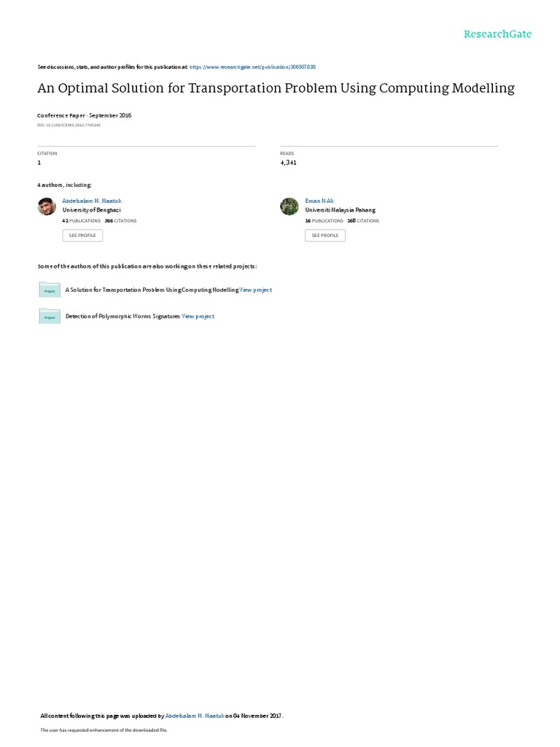Click the paper title heading
This screenshot has width=560, height=747.
276,88
